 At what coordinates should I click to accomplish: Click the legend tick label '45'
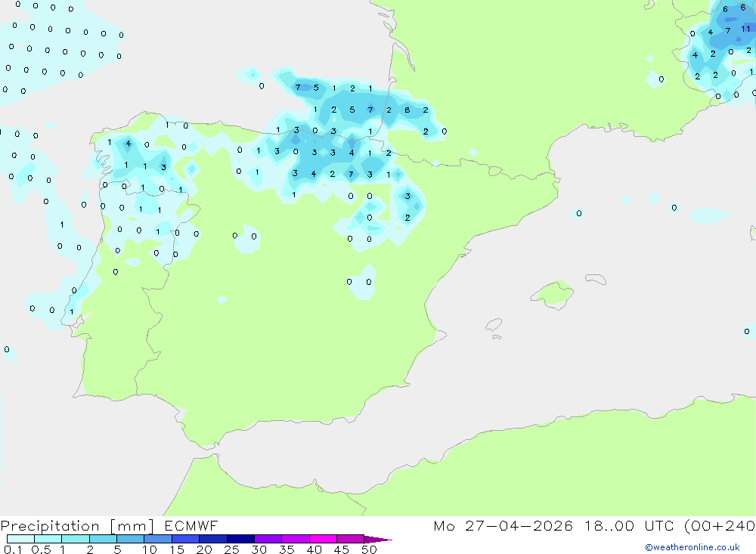coord(342,549)
